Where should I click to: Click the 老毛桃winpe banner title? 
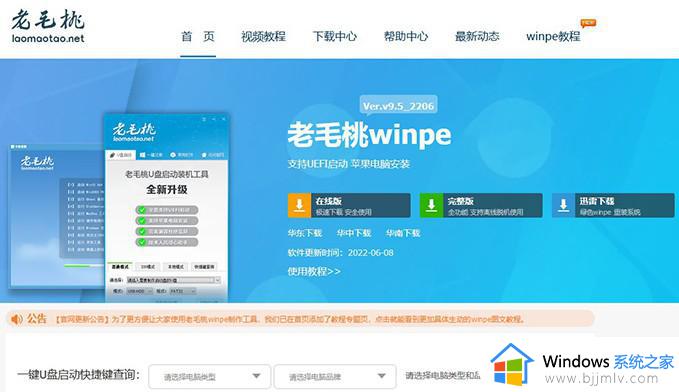[369, 135]
